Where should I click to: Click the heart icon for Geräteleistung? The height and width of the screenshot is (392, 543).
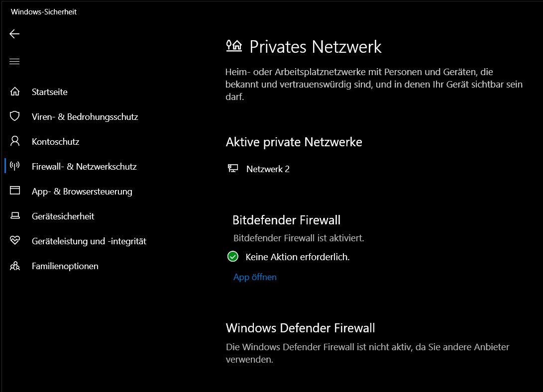[15, 241]
